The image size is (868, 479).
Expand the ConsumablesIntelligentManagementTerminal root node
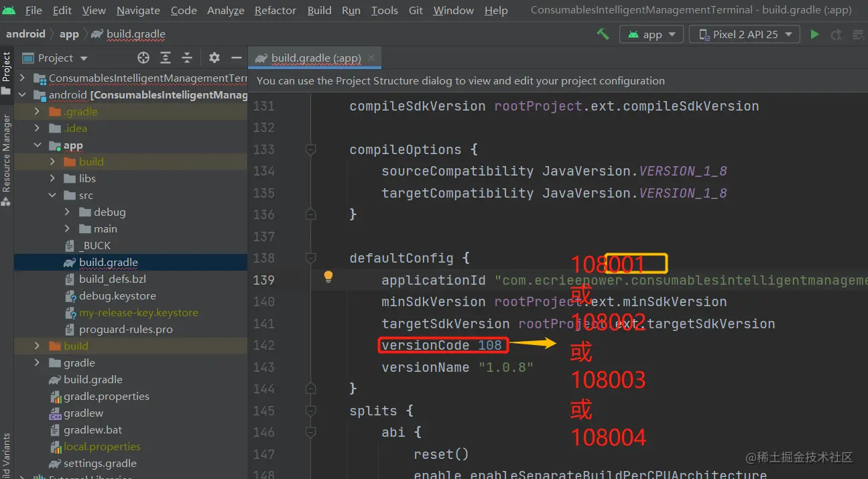coord(23,78)
